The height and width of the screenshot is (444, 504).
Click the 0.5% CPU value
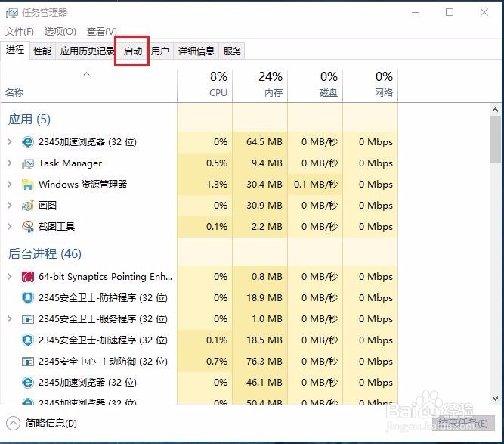click(x=217, y=163)
